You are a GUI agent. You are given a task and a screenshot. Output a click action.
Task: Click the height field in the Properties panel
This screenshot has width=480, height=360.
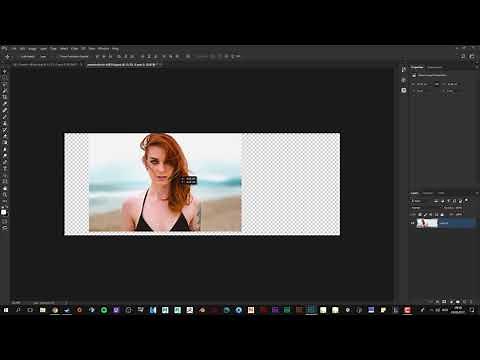point(453,84)
